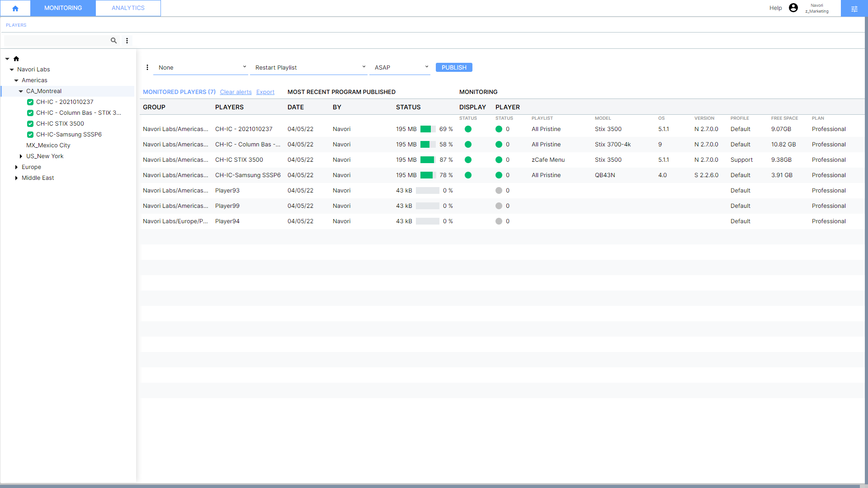Viewport: 868px width, 488px height.
Task: Click the Publish button
Action: click(x=453, y=67)
